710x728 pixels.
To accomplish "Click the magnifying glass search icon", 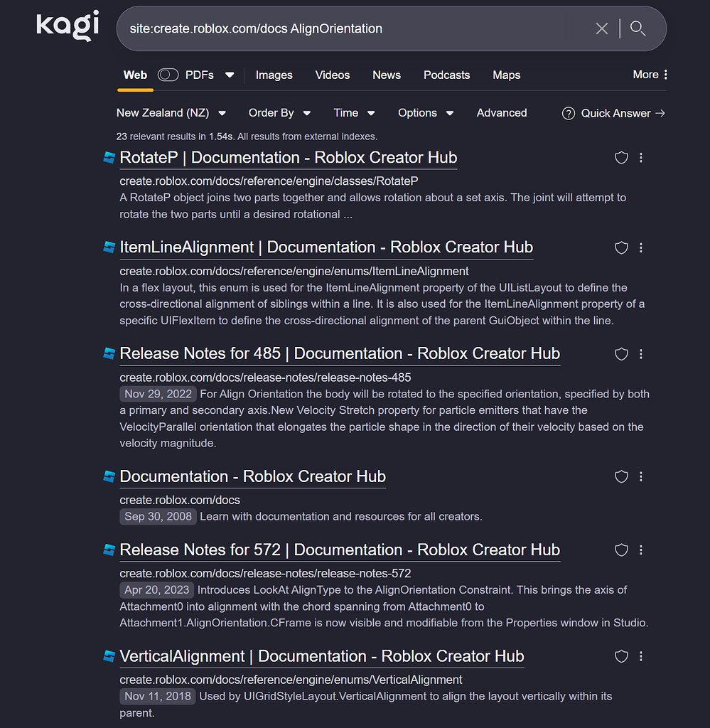I will pyautogui.click(x=637, y=28).
